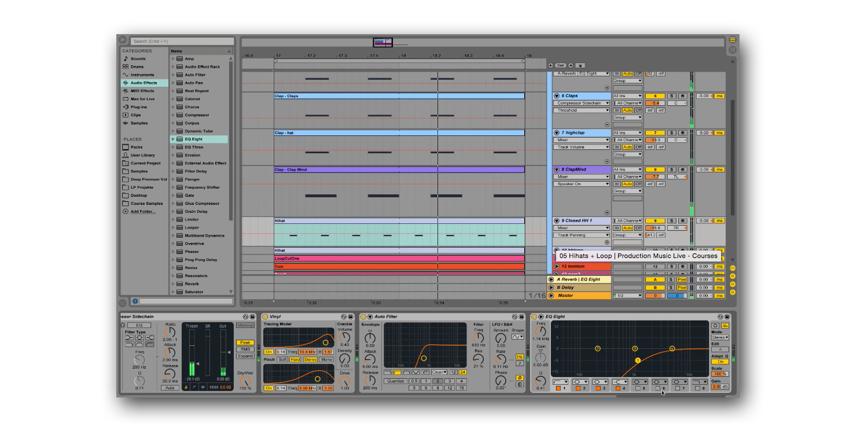868x431 pixels.
Task: Toggle the EQ Eight device activator
Action: point(534,316)
